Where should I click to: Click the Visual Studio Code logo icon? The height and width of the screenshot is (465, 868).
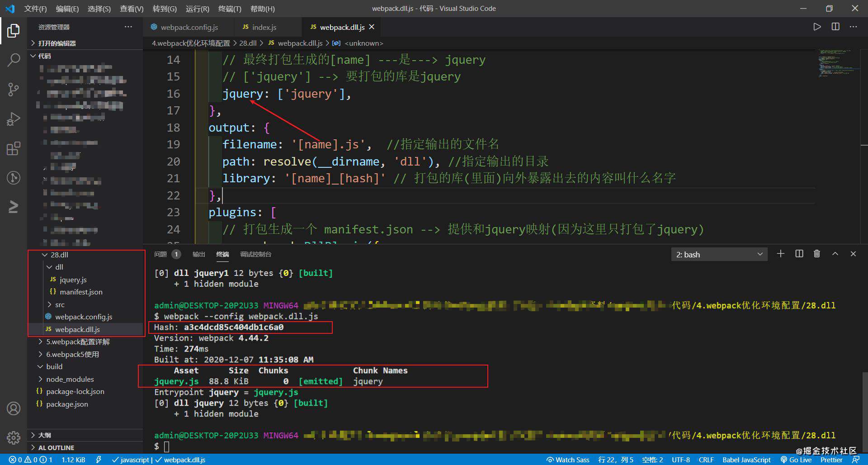click(10, 9)
